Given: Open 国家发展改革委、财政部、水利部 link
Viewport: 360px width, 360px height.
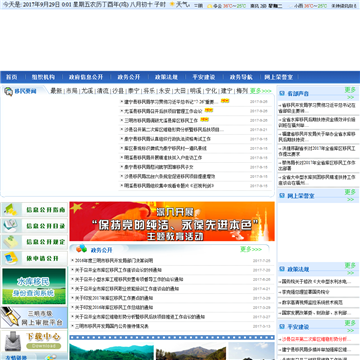Looking at the screenshot, I should [316, 313].
